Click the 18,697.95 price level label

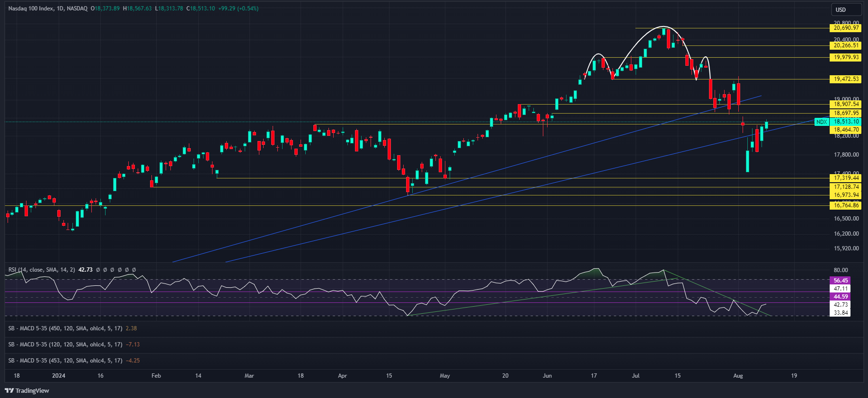(x=846, y=113)
